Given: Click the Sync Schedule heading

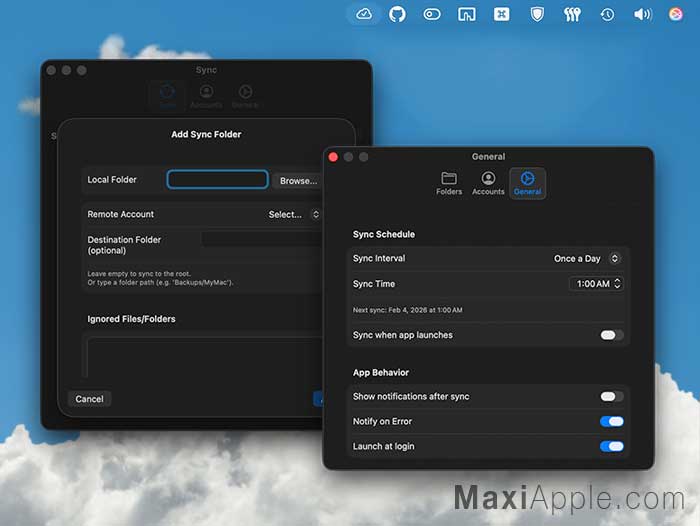Looking at the screenshot, I should pos(383,234).
